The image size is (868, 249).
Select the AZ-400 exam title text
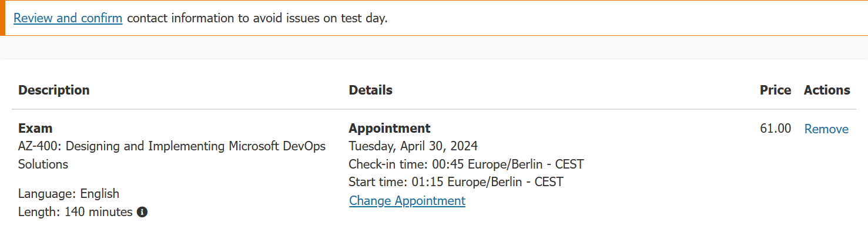(x=172, y=146)
